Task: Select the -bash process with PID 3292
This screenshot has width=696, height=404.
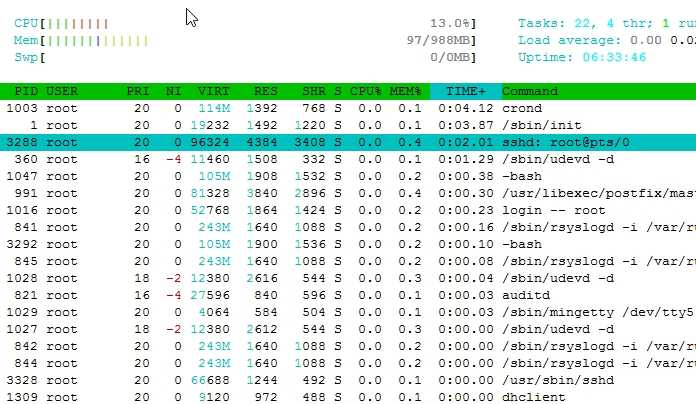Action: [x=348, y=244]
